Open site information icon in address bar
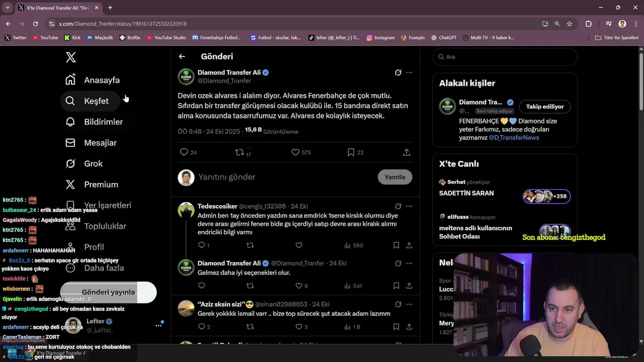Viewport: 644px width, 362px height. 51,24
